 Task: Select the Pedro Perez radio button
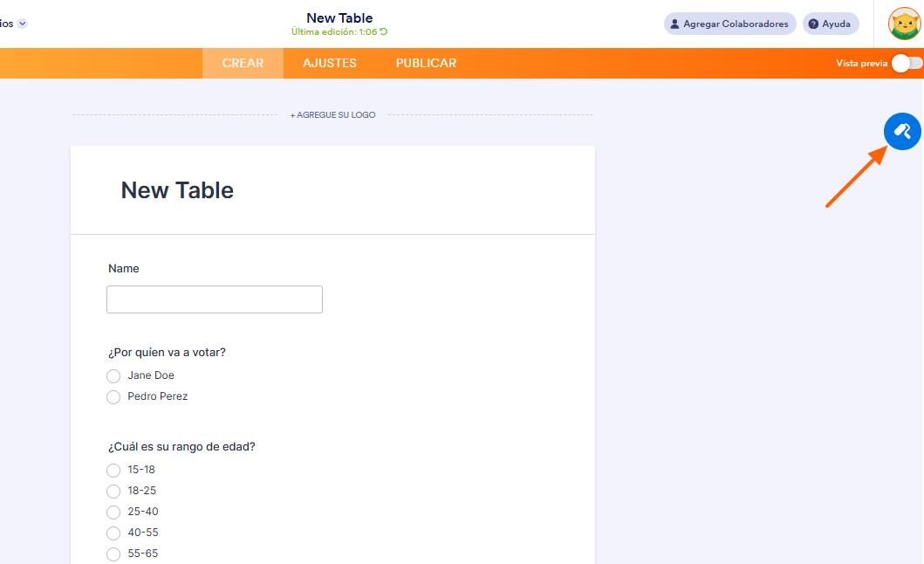[113, 396]
